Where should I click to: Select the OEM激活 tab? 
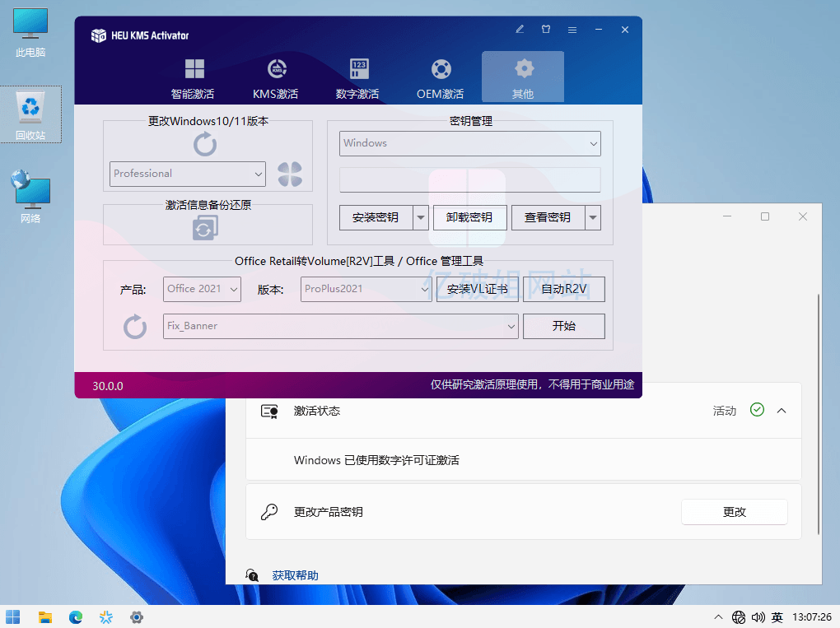coord(441,78)
